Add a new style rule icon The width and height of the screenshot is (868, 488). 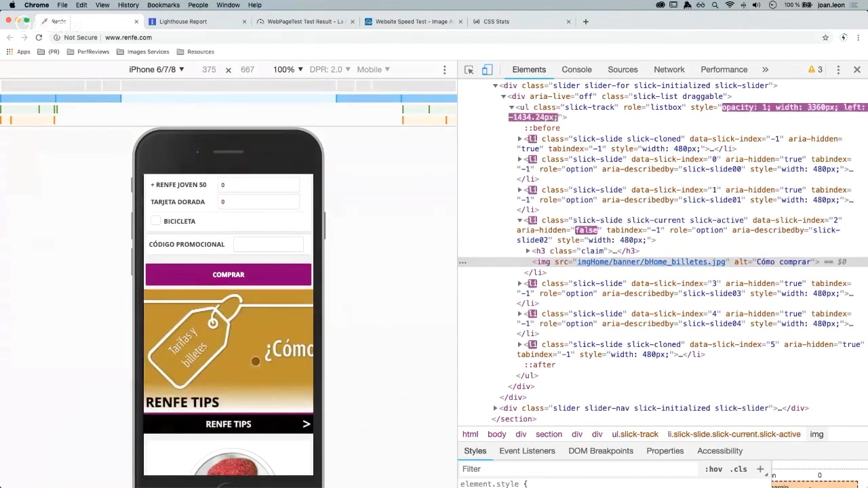(760, 469)
